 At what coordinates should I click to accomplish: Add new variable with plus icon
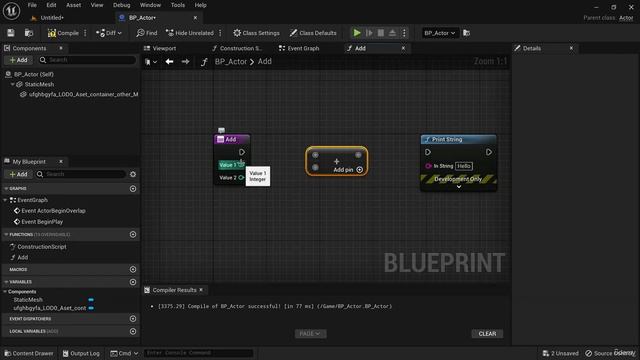133,282
